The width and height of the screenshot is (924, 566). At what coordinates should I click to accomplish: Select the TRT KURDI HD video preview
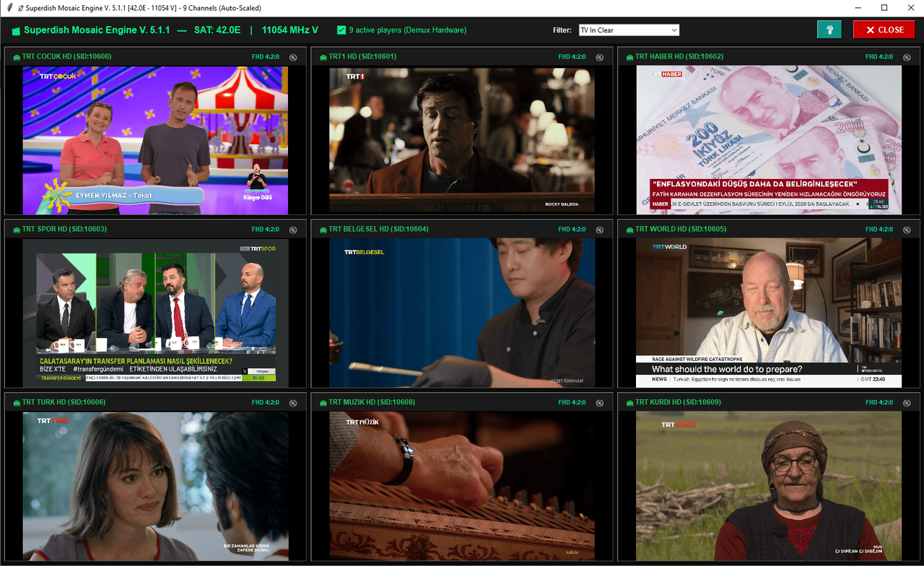(x=769, y=486)
